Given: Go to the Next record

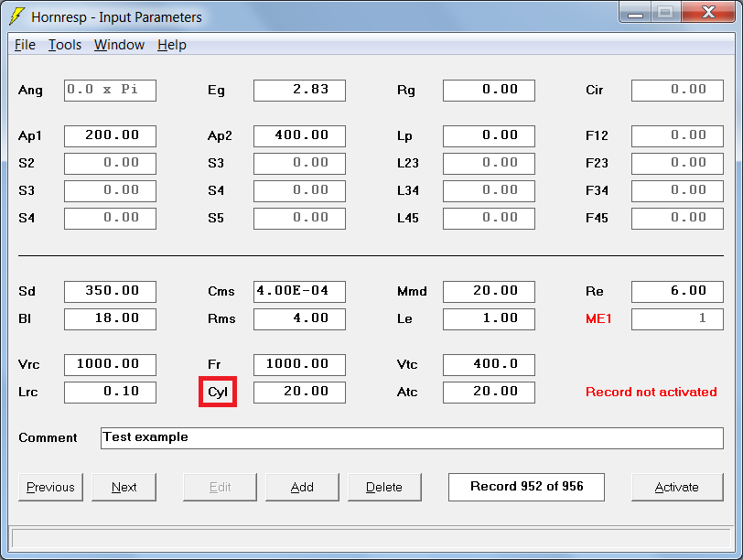Looking at the screenshot, I should [x=124, y=487].
